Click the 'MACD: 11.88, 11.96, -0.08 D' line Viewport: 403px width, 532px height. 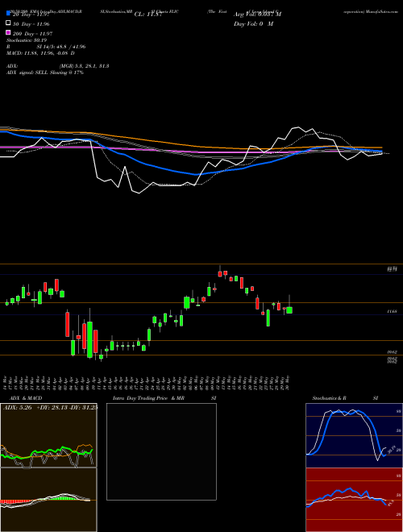click(41, 53)
